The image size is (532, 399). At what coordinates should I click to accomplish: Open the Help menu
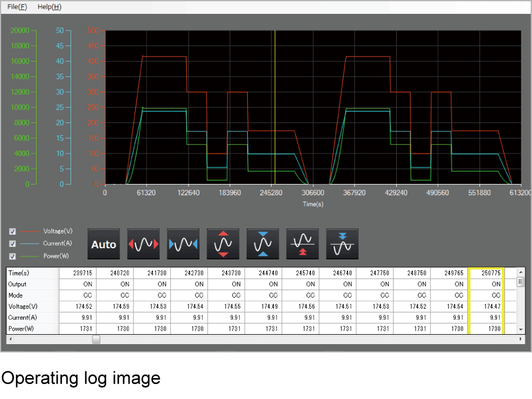pyautogui.click(x=49, y=7)
